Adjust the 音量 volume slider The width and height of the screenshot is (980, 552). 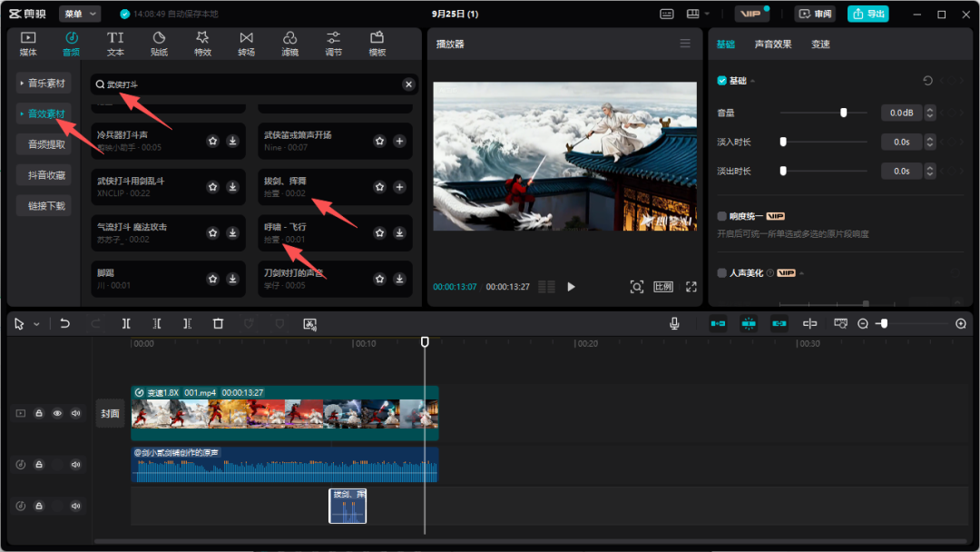(843, 113)
